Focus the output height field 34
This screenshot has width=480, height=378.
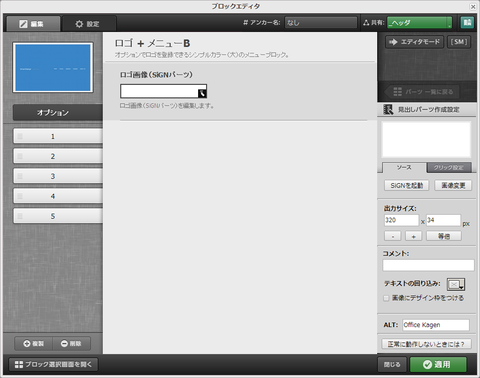[x=443, y=220]
